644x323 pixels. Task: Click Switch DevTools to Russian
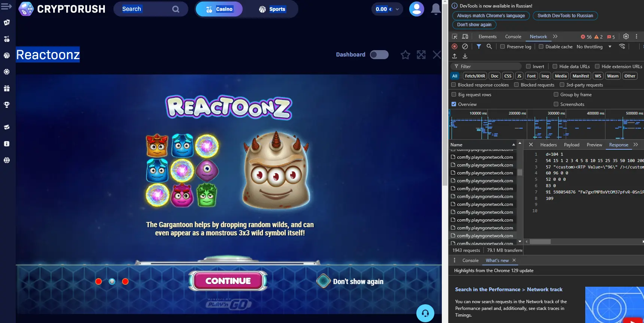(565, 16)
